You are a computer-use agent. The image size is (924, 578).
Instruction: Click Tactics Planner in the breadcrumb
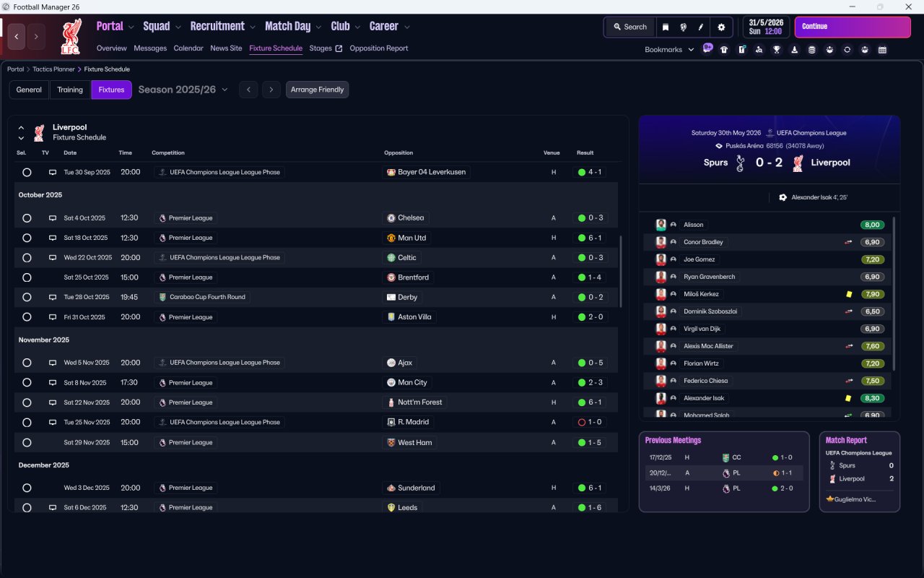(x=53, y=69)
